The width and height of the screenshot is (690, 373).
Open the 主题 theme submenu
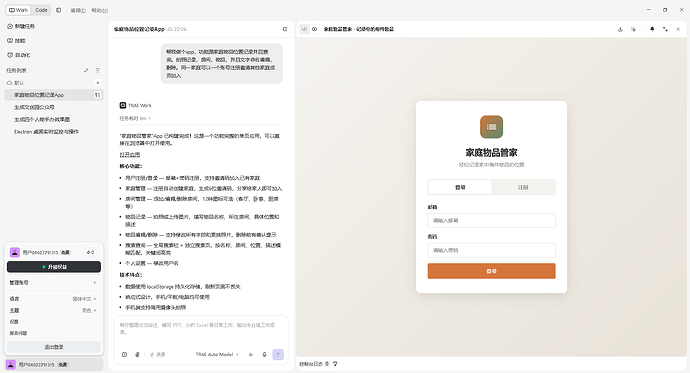click(x=53, y=311)
